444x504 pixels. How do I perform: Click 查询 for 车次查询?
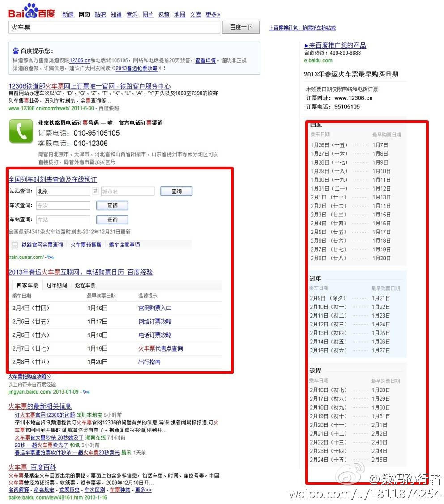click(x=112, y=205)
